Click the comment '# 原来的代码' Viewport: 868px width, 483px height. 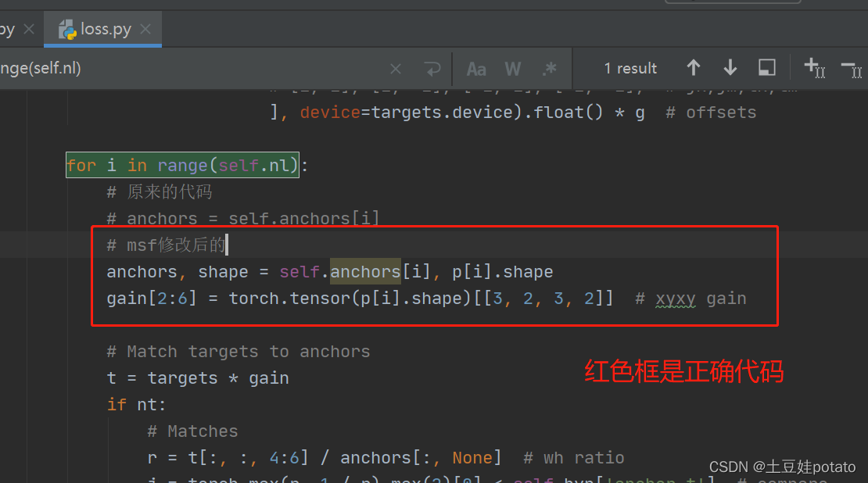click(x=159, y=192)
